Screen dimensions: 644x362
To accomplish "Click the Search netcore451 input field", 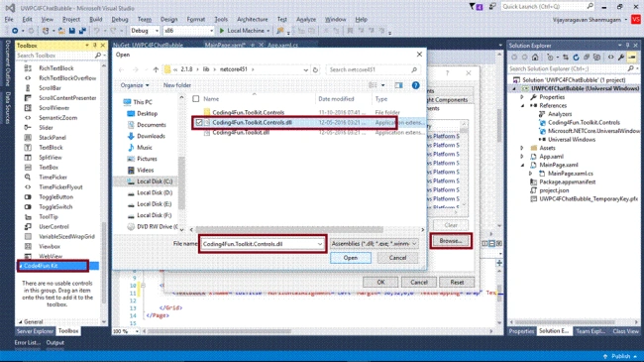I will [369, 69].
